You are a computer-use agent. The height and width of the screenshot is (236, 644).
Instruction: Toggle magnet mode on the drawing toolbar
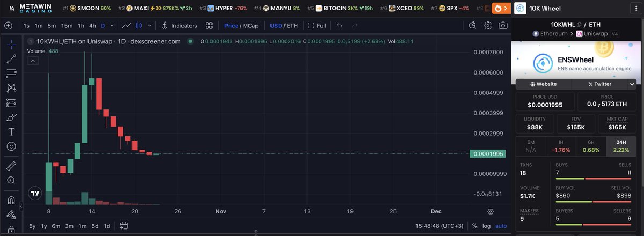click(11, 201)
